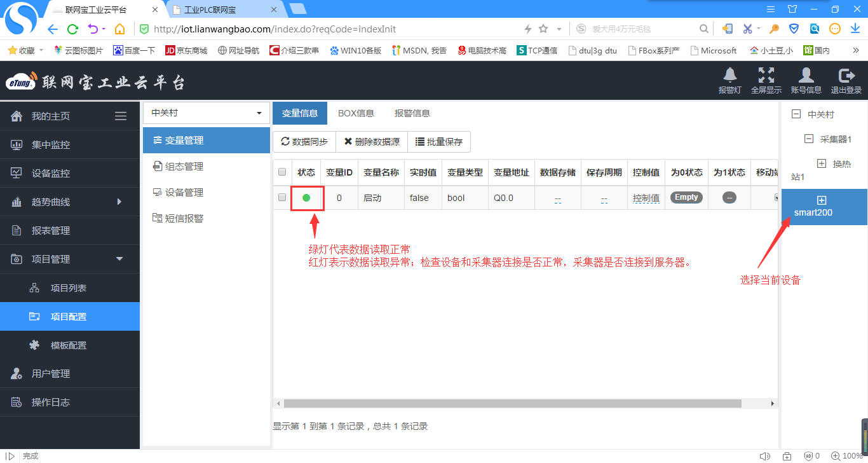Open the orange chat bubble extension icon
The height and width of the screenshot is (463, 868).
pos(835,29)
